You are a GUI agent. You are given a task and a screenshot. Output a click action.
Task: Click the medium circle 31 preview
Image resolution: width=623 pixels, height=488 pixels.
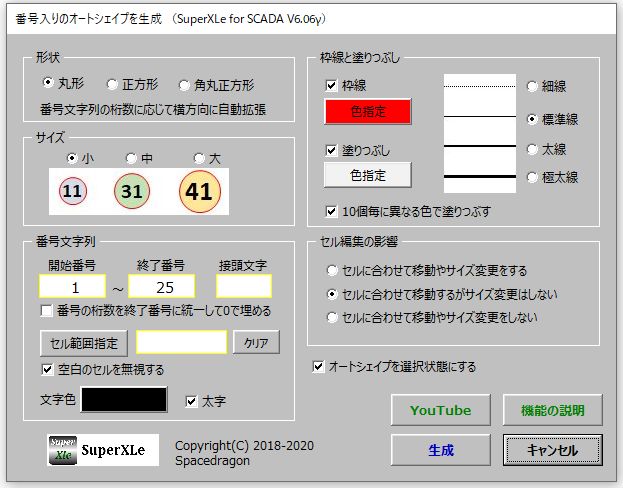pyautogui.click(x=132, y=191)
